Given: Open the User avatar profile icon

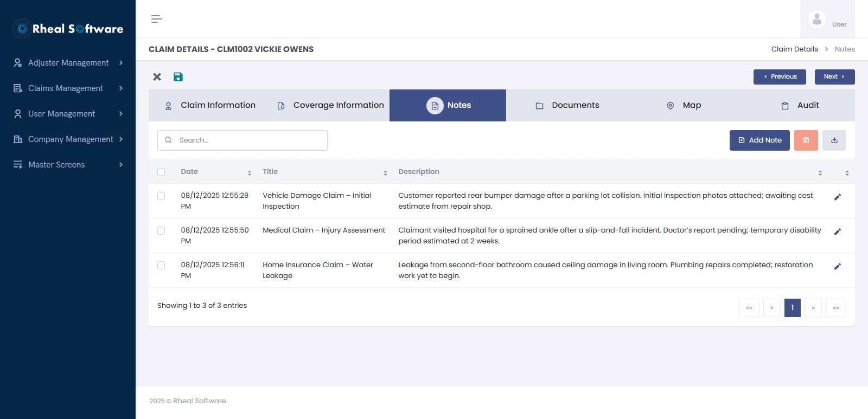Looking at the screenshot, I should 816,19.
